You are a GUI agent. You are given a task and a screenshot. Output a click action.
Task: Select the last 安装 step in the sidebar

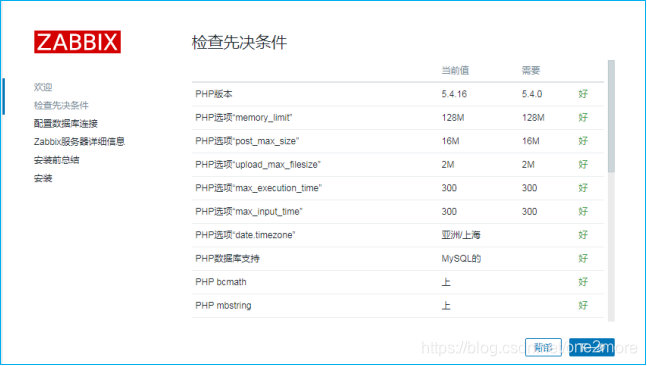coord(43,178)
